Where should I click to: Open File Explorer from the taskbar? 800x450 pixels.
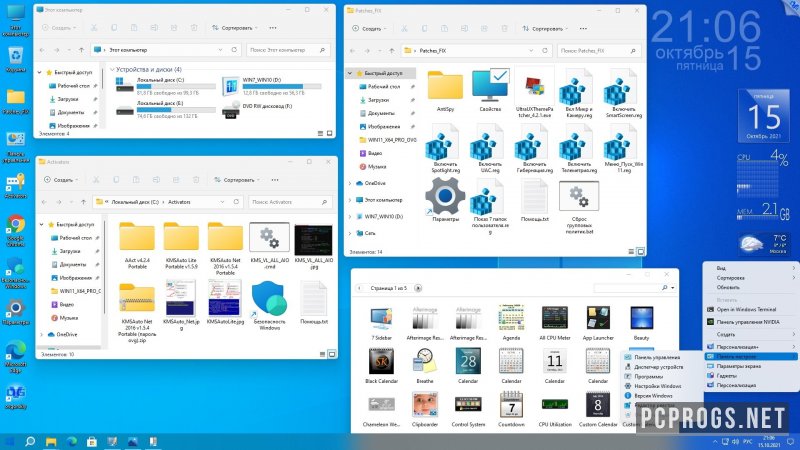(x=51, y=441)
